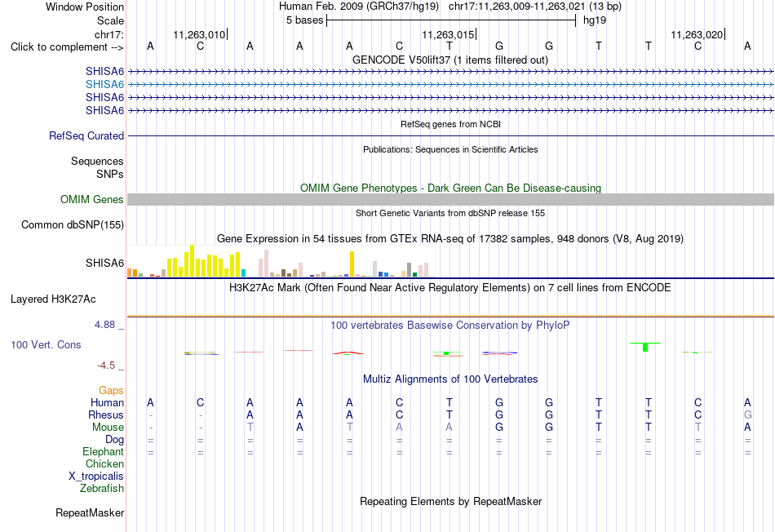Click the Chicken species row label
Viewport: 775px width, 532px height.
click(104, 463)
